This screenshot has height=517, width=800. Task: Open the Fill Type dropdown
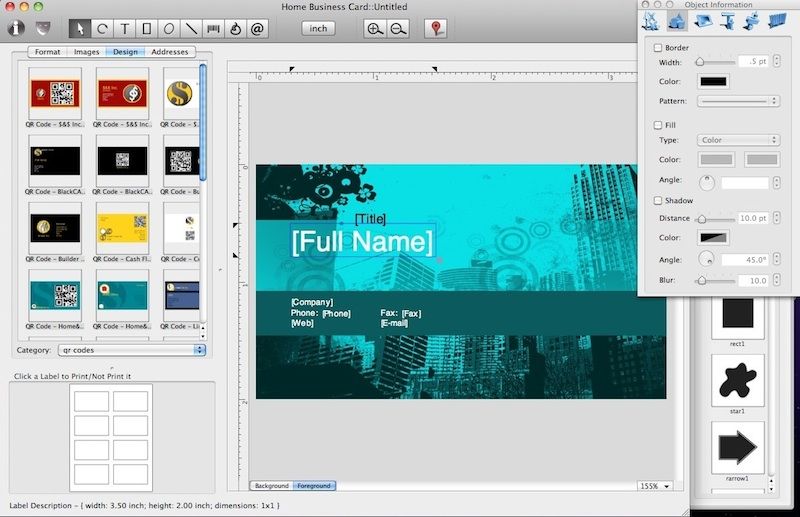(738, 140)
